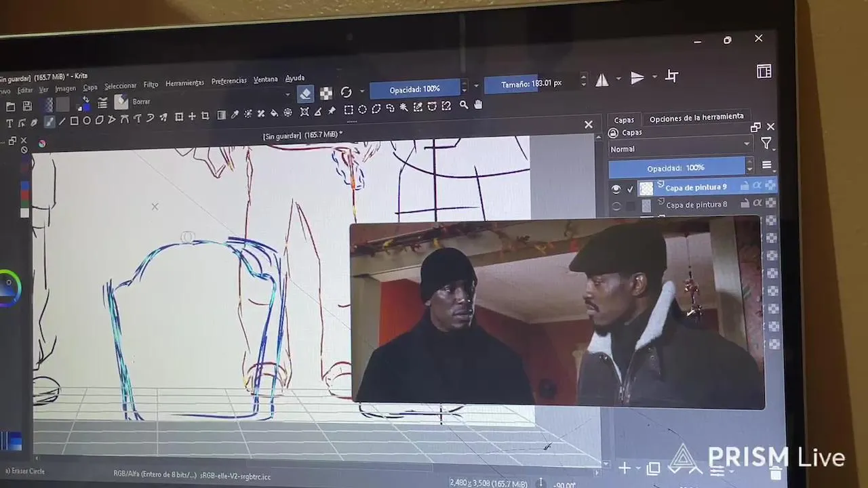Select the Crop tool in toolbox
Viewport: 868px width, 488px height.
205,116
